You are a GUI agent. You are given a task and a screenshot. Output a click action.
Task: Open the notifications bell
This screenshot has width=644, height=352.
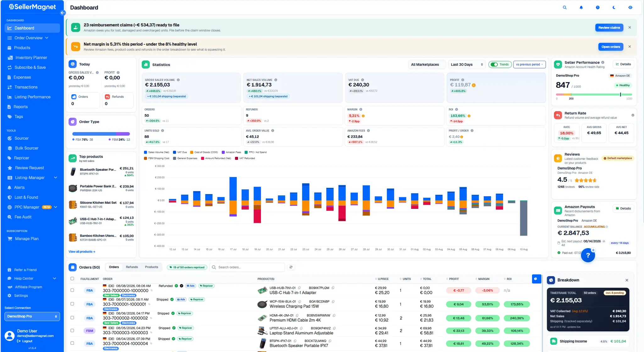(581, 8)
